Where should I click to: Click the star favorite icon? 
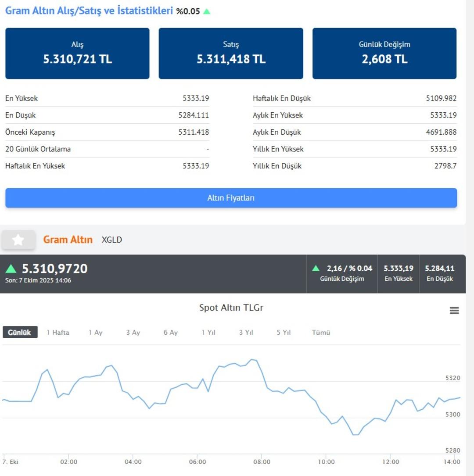[18, 240]
